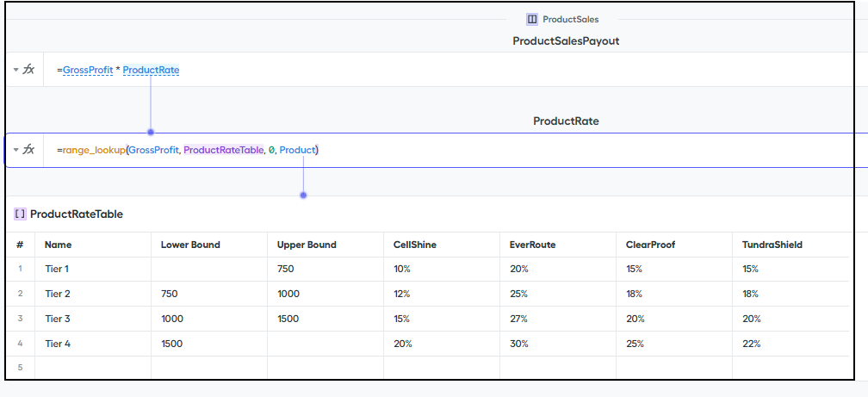Click the # column header
868x397 pixels.
20,245
